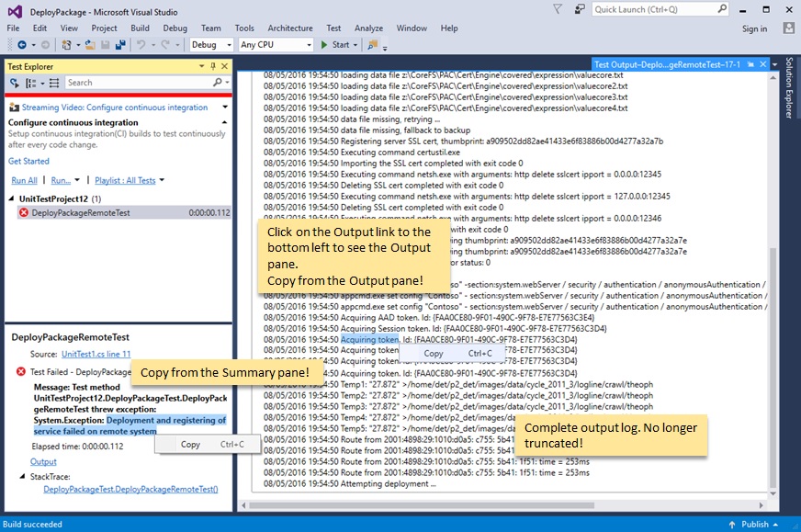
Task: Click Run Tests After Build icon in Test Explorer
Action: (15, 83)
